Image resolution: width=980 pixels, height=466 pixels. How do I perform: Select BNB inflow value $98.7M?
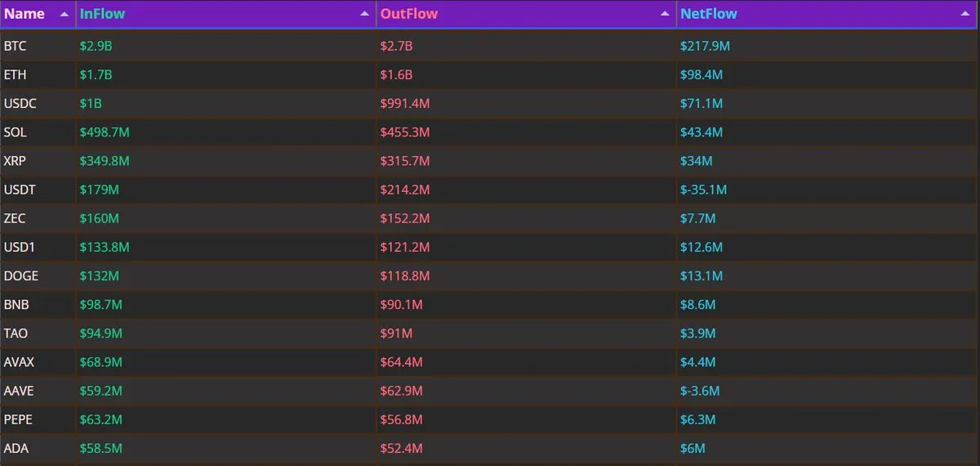point(101,304)
